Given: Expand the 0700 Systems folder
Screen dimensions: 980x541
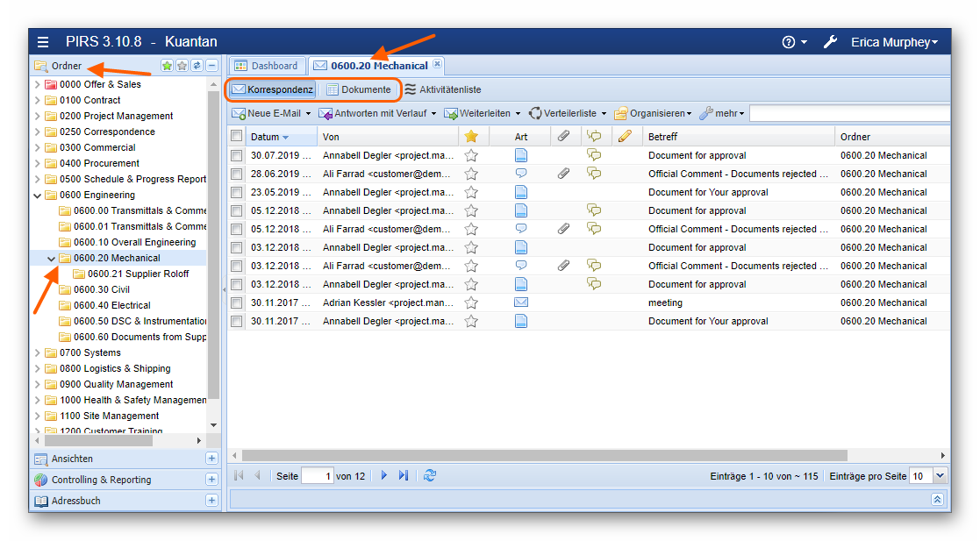Looking at the screenshot, I should (37, 352).
